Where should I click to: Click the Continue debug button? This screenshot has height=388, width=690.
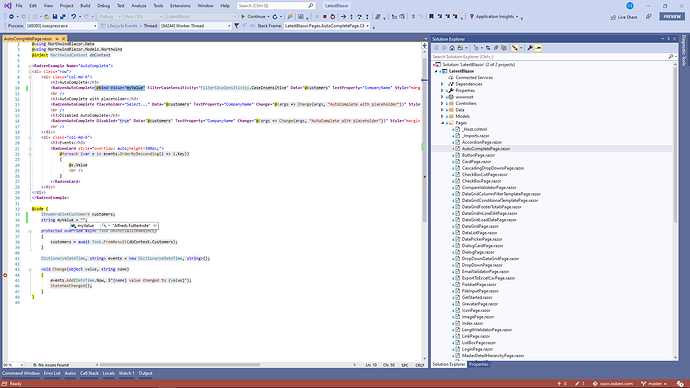pos(253,16)
